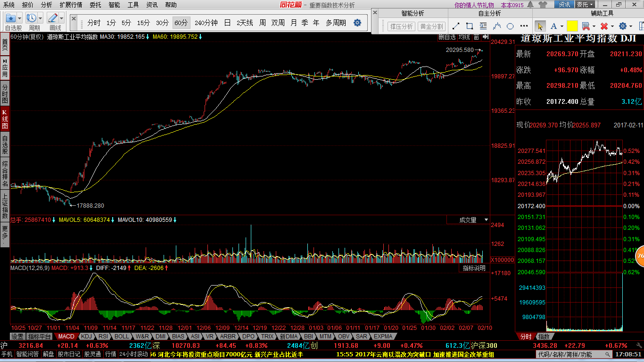Open the drawing tools gear settings
The width and height of the screenshot is (644, 362).
click(x=623, y=26)
